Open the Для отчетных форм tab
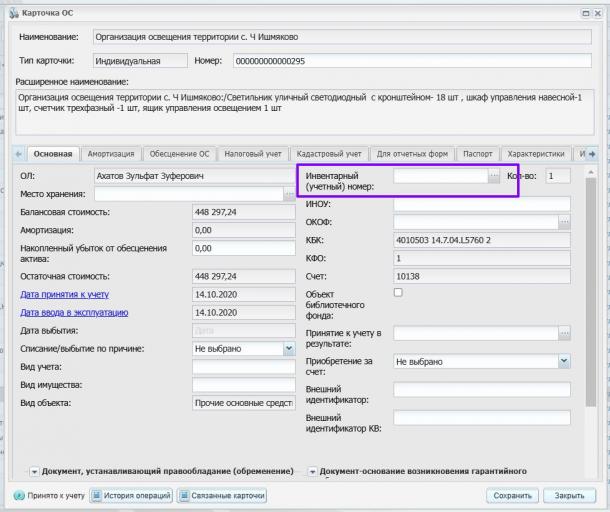This screenshot has height=512, width=610. point(412,154)
